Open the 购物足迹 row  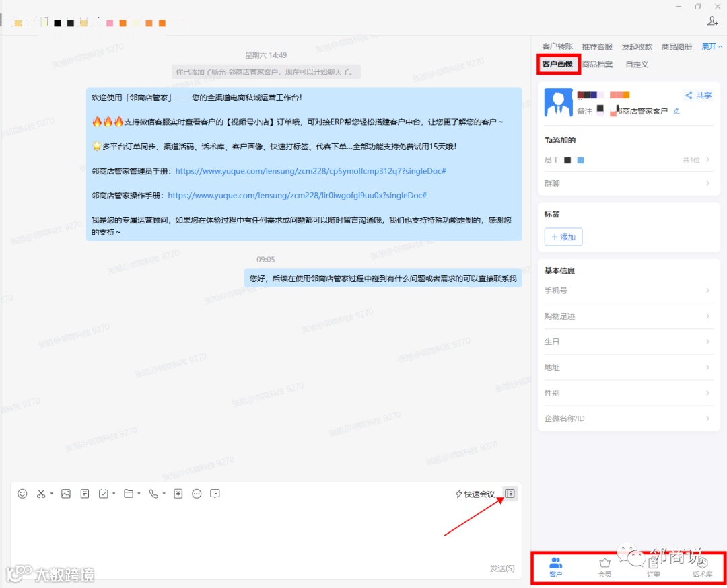point(628,316)
